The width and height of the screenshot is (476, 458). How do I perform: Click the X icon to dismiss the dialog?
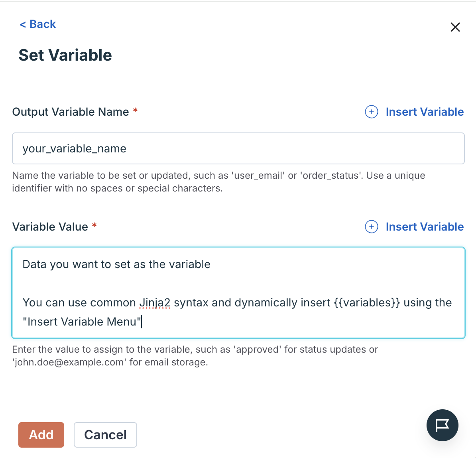click(x=455, y=27)
